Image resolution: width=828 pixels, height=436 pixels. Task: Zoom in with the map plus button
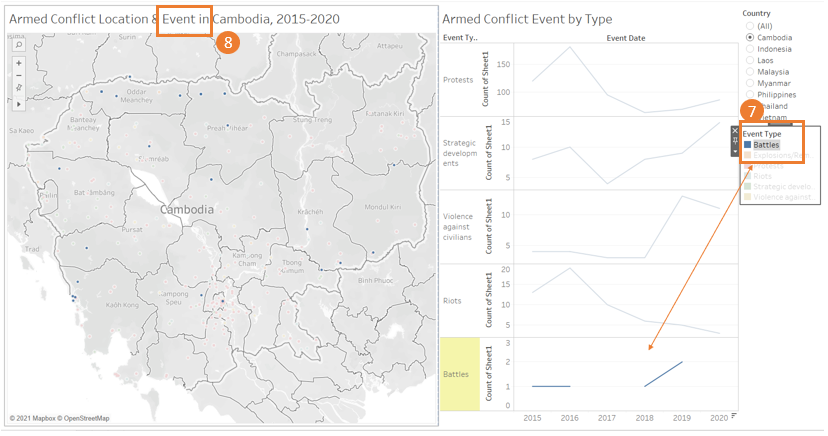click(18, 63)
